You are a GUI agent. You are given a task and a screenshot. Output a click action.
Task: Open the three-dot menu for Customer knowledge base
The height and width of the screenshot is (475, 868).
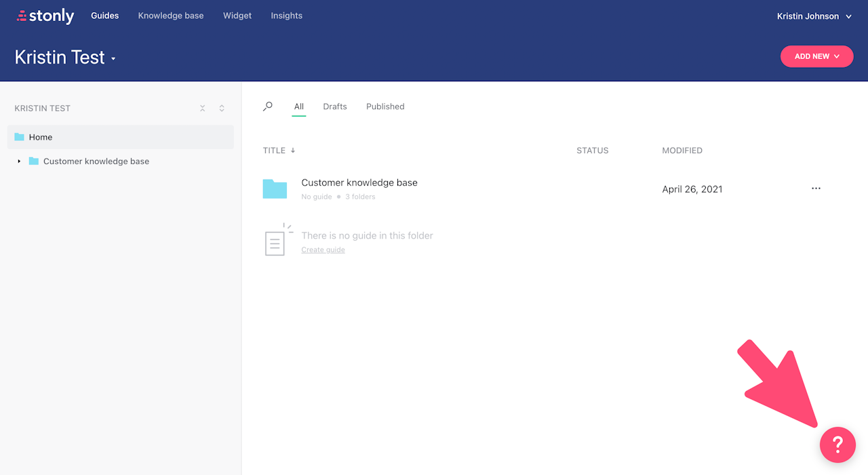[x=816, y=188]
